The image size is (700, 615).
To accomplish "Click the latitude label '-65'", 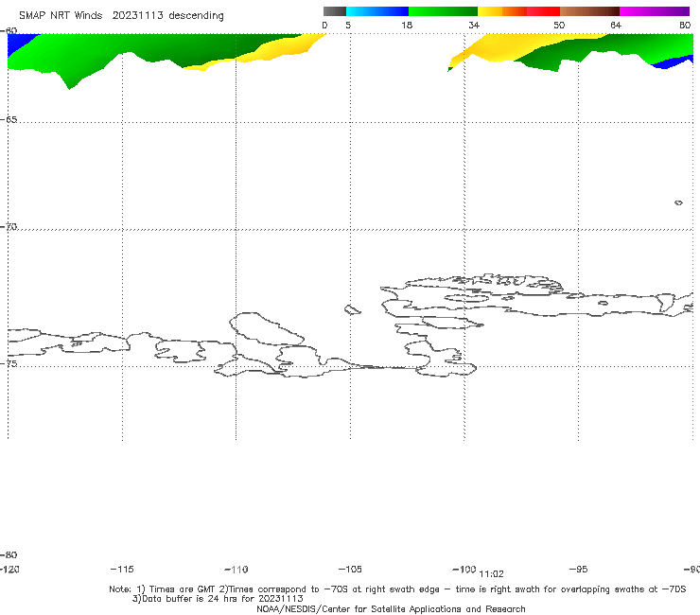I will pyautogui.click(x=9, y=120).
